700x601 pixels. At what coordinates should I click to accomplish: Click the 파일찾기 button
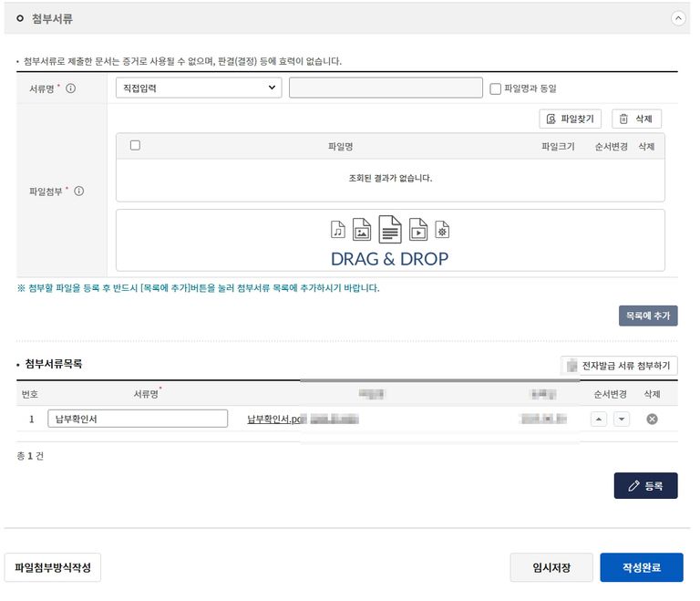coord(571,119)
